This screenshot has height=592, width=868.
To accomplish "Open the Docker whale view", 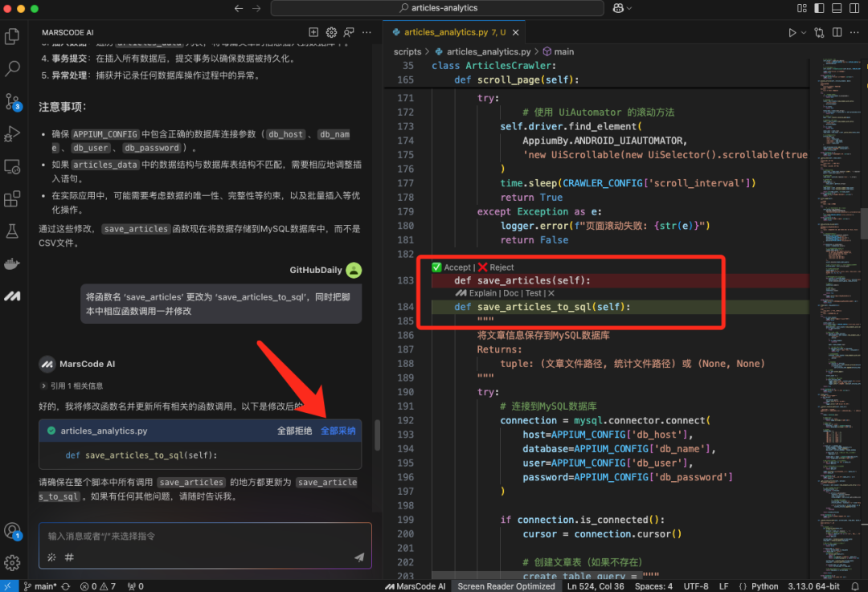I will [12, 264].
